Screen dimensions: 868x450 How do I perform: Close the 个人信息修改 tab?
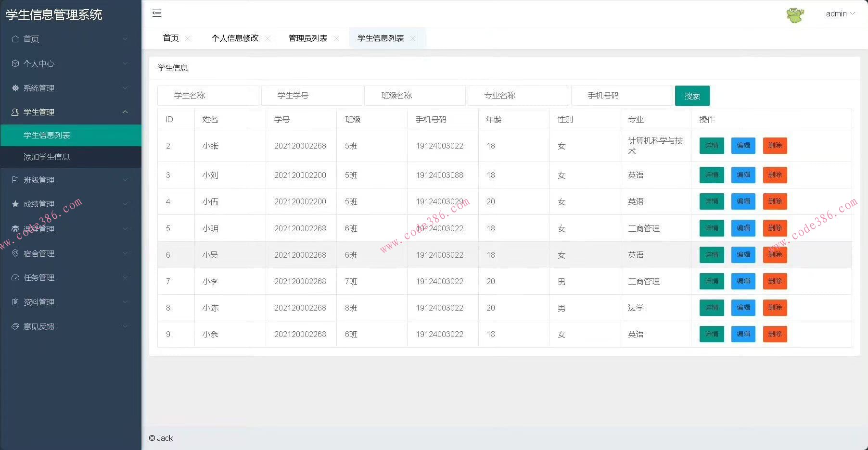pyautogui.click(x=268, y=38)
